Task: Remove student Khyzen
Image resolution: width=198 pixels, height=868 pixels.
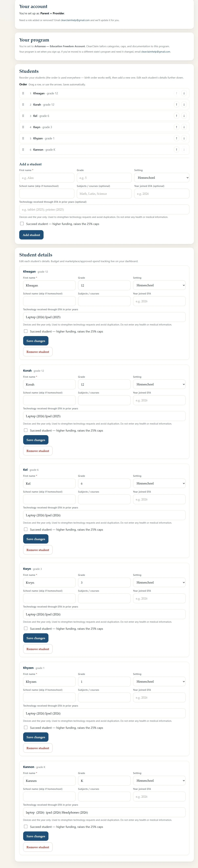Action: coord(38,748)
